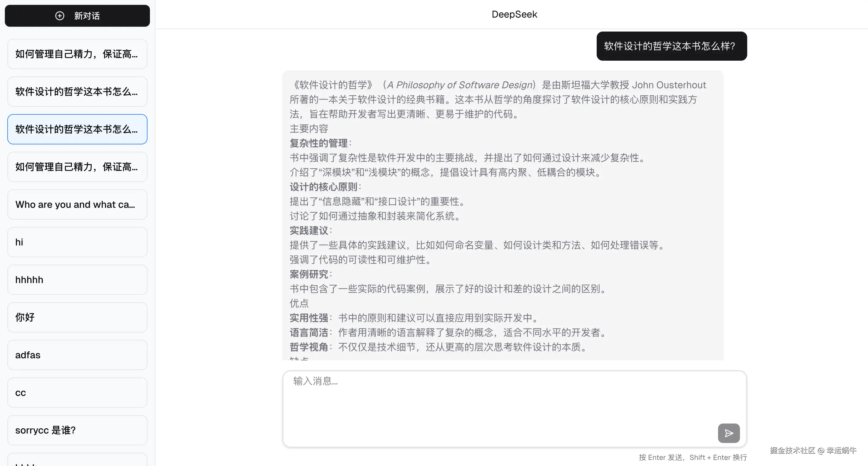Open the 'Who are you and what ca...' chat
Viewport: 868px width, 466px height.
click(x=77, y=204)
